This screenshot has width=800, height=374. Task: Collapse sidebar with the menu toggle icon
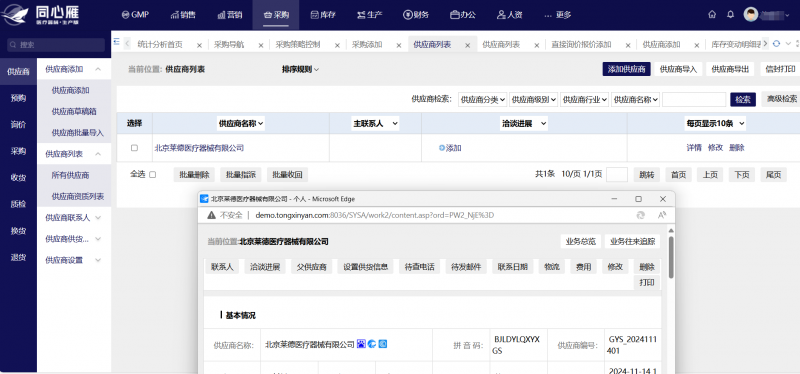point(116,42)
